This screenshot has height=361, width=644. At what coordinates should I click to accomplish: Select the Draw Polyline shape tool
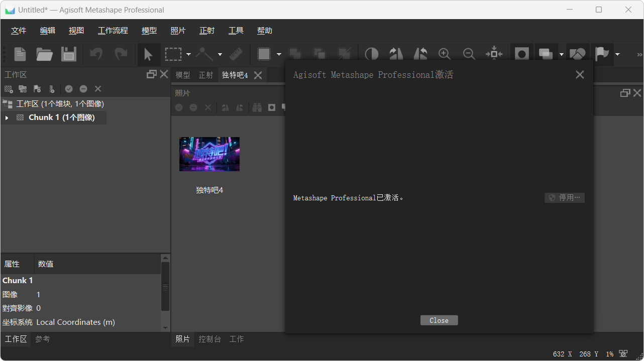point(204,54)
